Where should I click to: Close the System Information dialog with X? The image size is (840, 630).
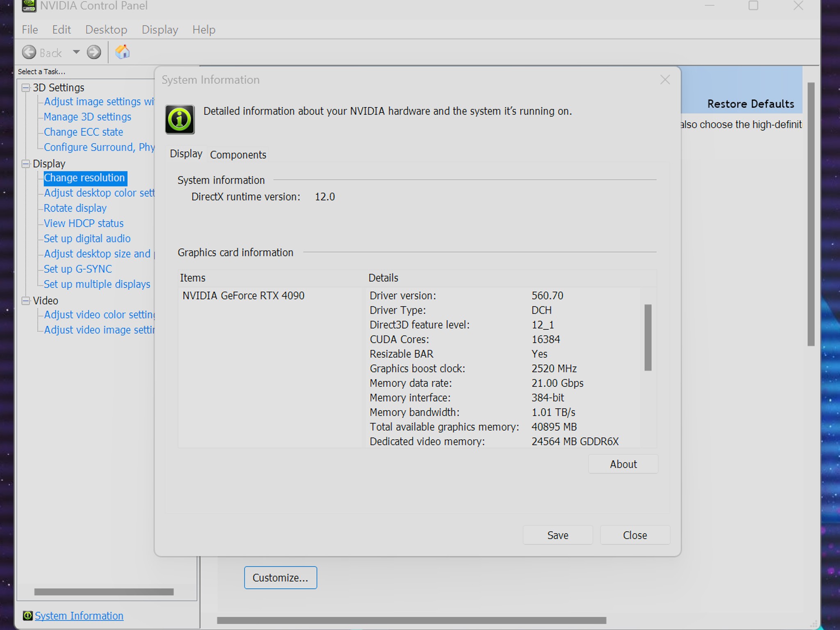pos(665,80)
